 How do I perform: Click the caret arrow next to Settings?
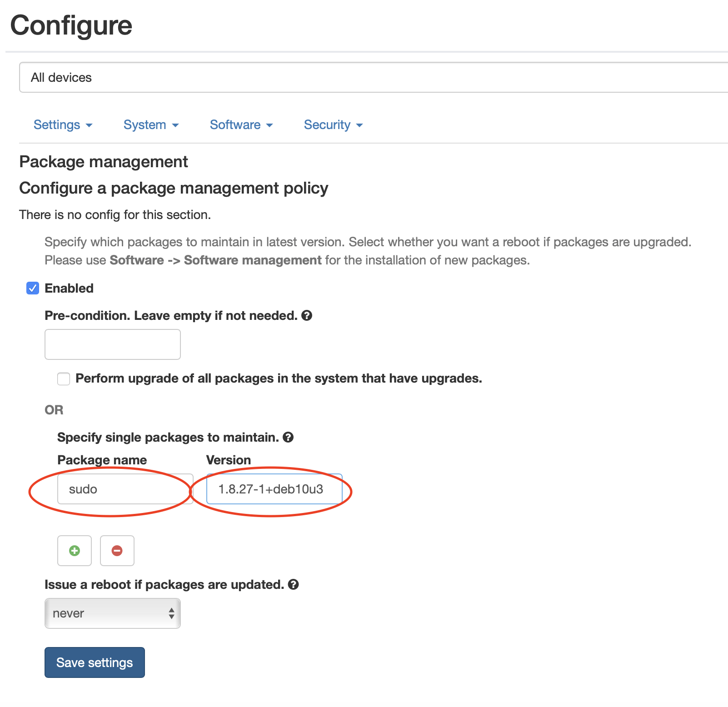pos(89,125)
